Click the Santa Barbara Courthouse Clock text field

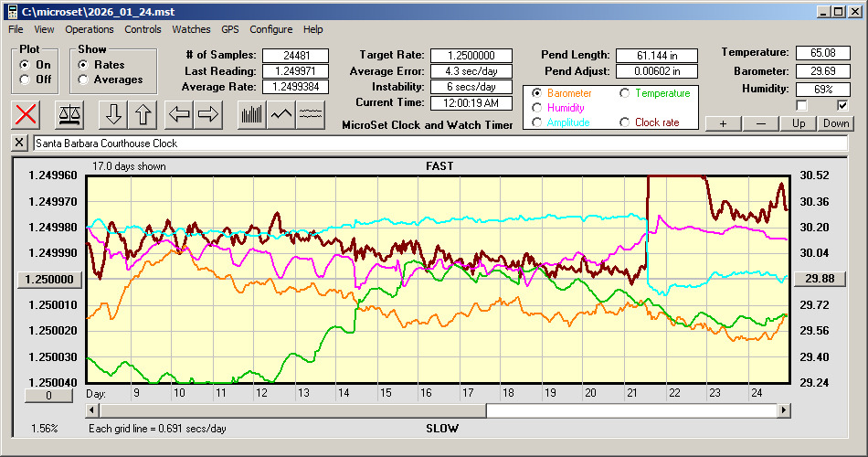click(x=439, y=143)
